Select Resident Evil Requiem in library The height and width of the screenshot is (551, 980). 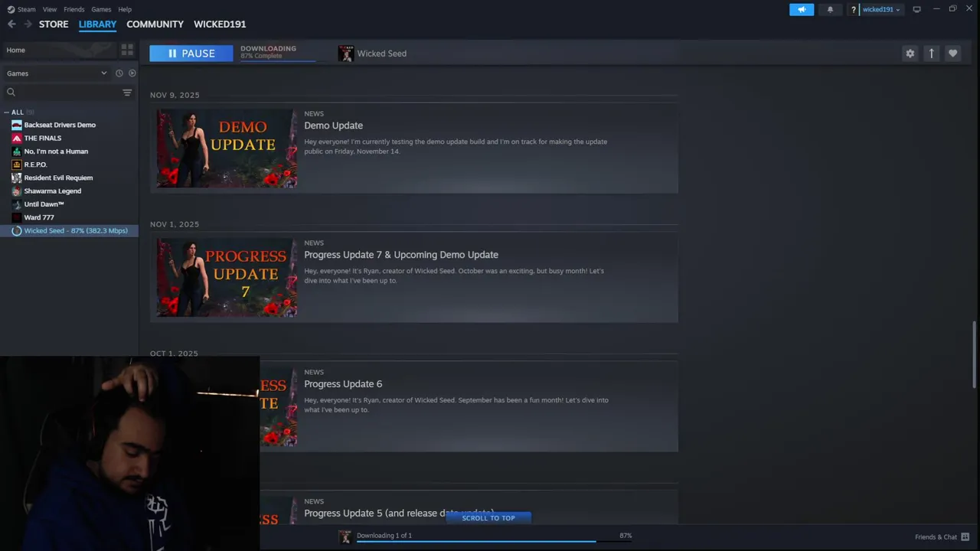tap(58, 178)
